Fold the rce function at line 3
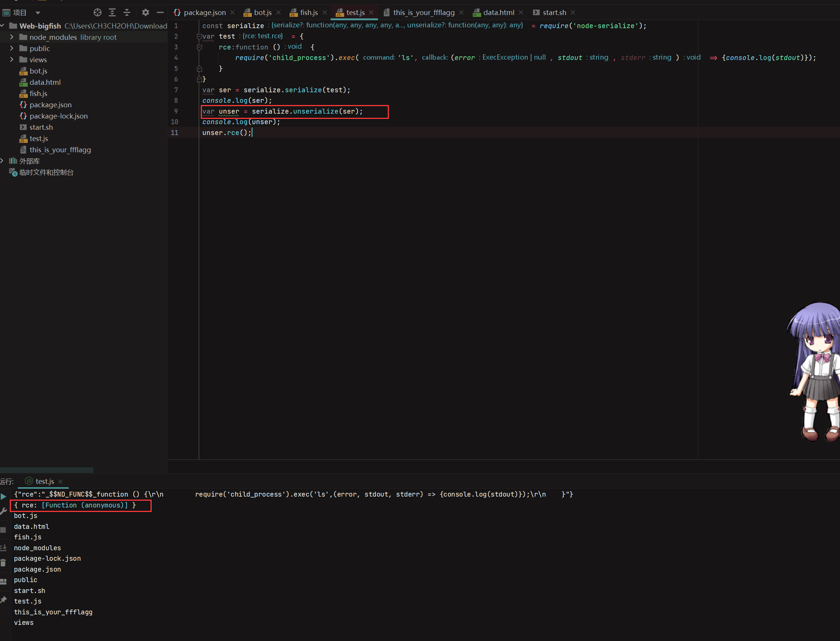The width and height of the screenshot is (840, 641). point(199,47)
